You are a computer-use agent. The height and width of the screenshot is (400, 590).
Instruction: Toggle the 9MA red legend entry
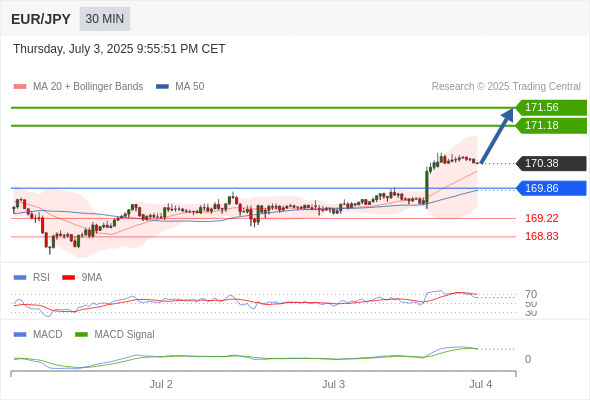pos(82,277)
